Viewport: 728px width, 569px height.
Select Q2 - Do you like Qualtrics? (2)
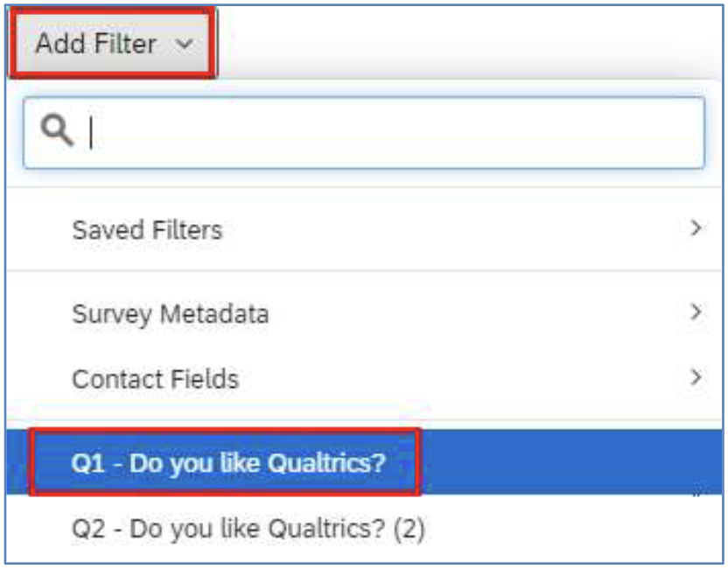click(x=364, y=528)
